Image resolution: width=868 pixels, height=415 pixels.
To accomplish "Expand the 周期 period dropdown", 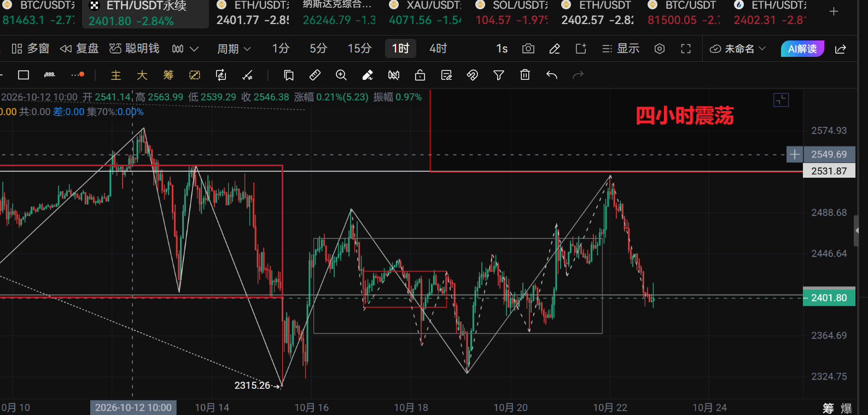I will click(234, 49).
